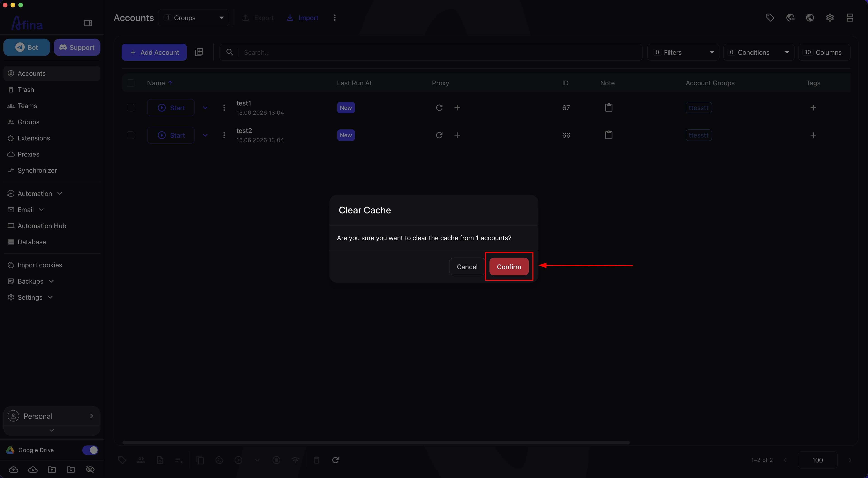Image resolution: width=868 pixels, height=478 pixels.
Task: Start the test1 account
Action: pos(171,108)
